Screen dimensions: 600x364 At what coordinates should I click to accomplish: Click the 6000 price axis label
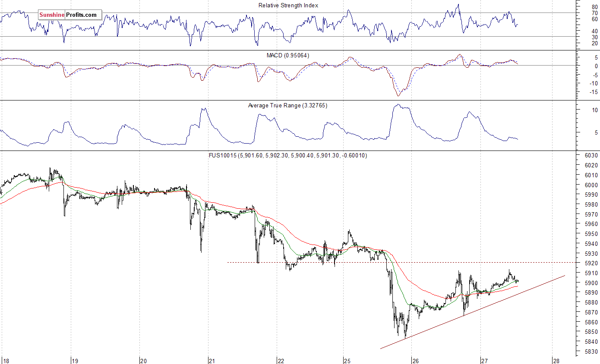point(592,185)
